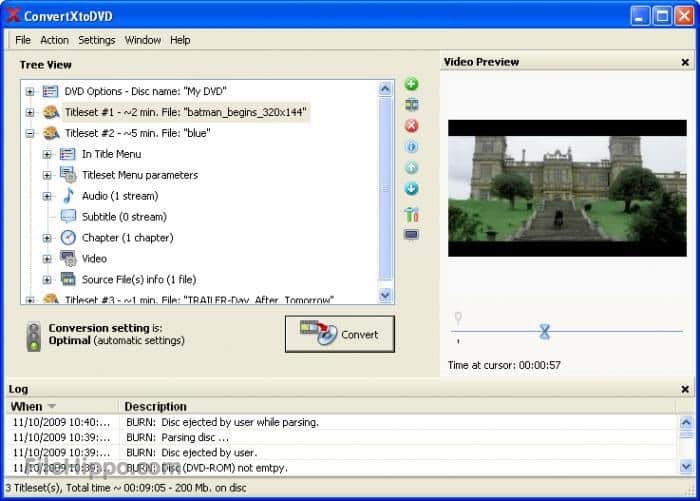Select Titleset #1 batman_begins row
The image size is (700, 501).
[x=185, y=112]
